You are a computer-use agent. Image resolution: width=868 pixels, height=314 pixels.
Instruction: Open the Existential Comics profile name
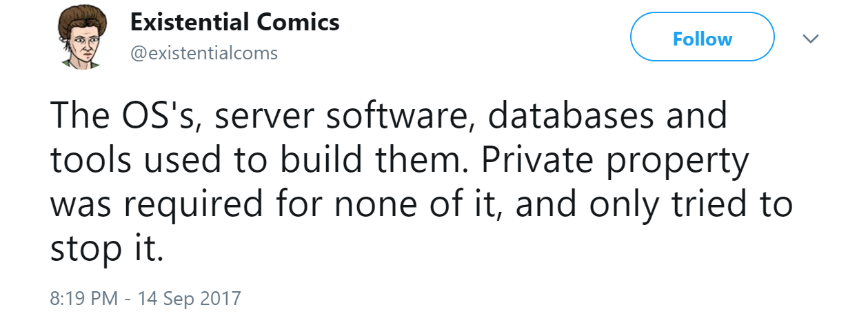[x=235, y=22]
